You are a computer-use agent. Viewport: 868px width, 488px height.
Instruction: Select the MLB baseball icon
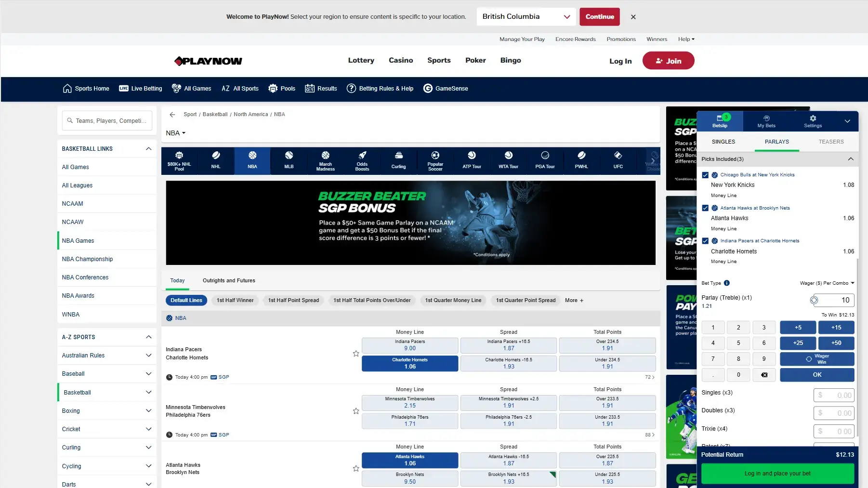(289, 161)
